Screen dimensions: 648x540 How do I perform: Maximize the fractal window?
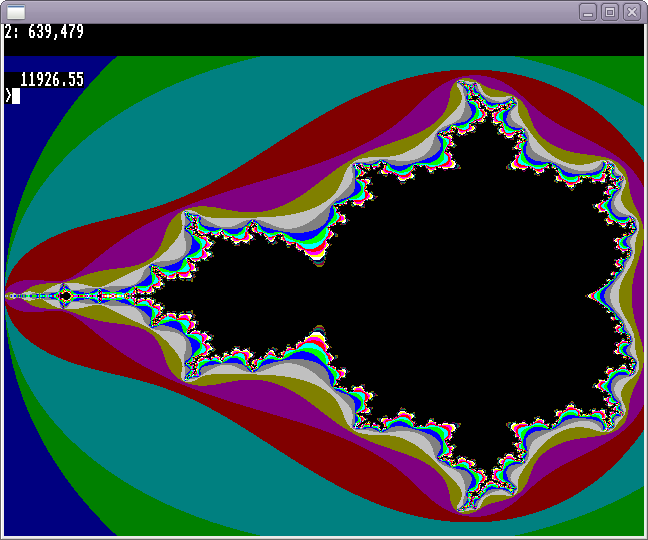[x=610, y=12]
